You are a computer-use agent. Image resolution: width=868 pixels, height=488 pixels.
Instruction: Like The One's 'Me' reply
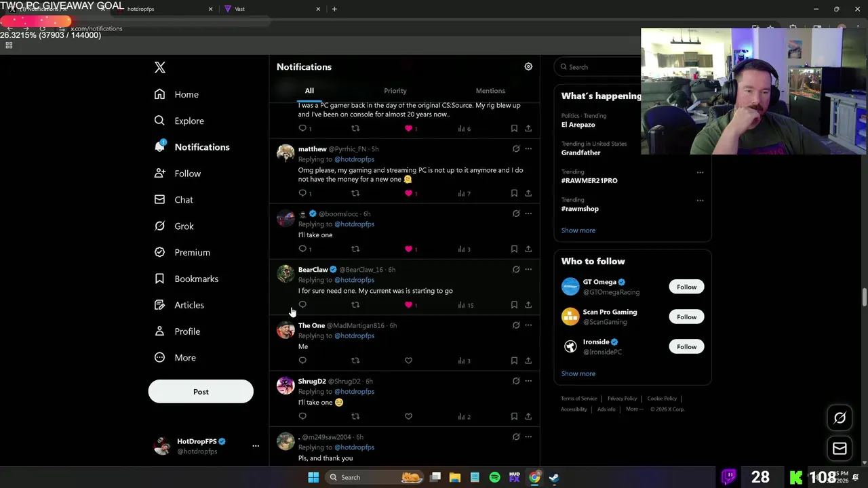point(408,361)
